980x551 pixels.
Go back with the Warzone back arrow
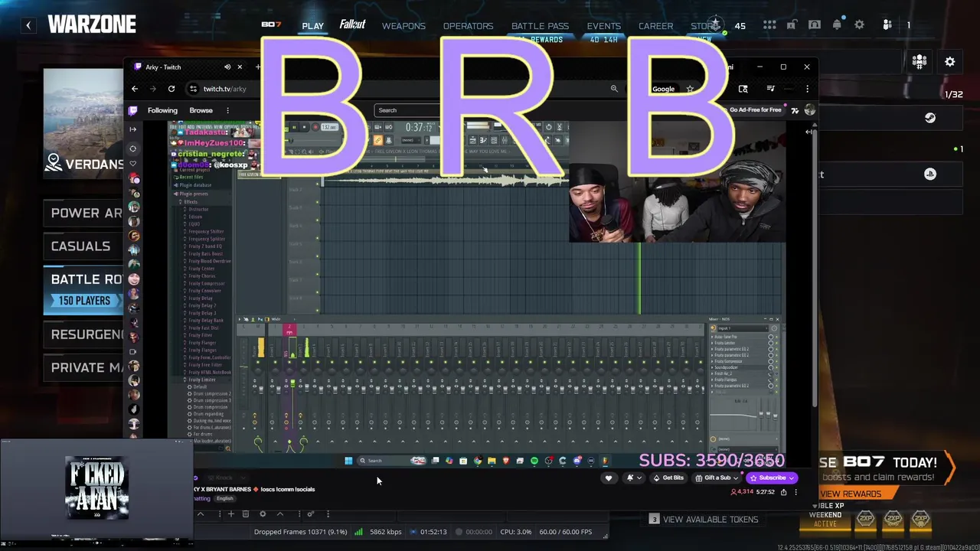28,25
